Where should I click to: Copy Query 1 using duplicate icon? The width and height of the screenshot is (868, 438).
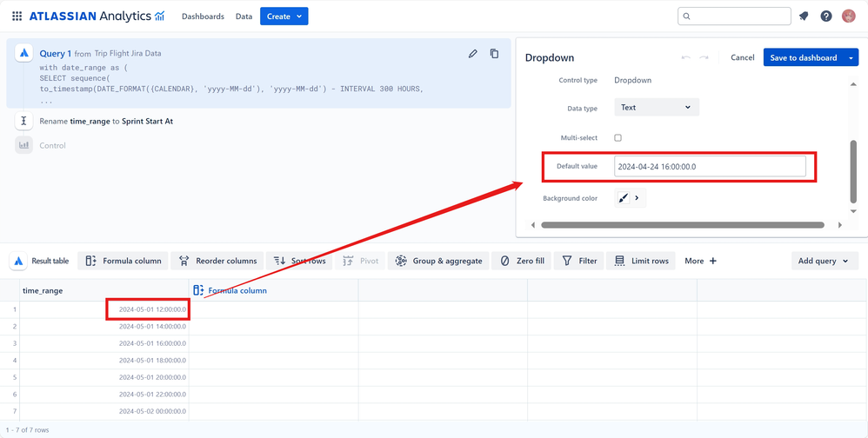(494, 54)
